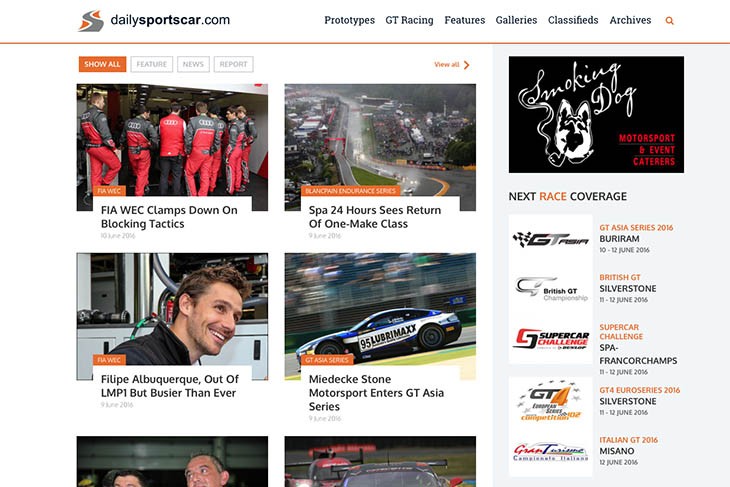730x487 pixels.
Task: Click the MISANO race venue
Action: [617, 451]
